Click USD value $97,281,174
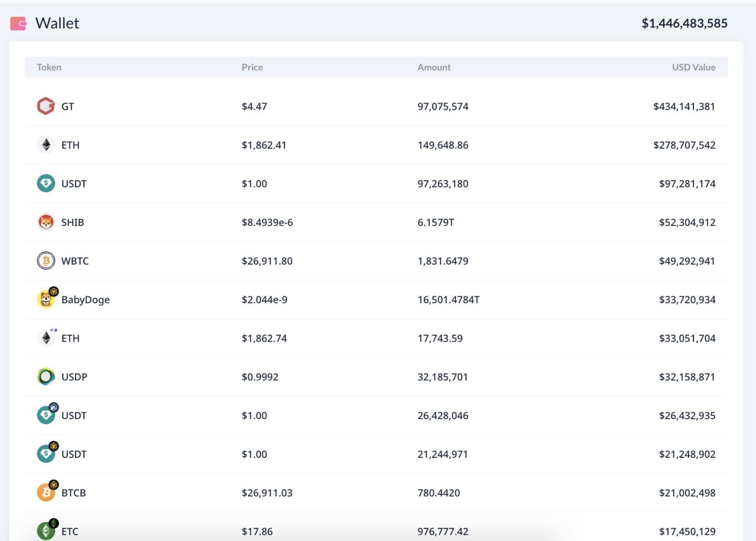The width and height of the screenshot is (756, 541). point(687,184)
